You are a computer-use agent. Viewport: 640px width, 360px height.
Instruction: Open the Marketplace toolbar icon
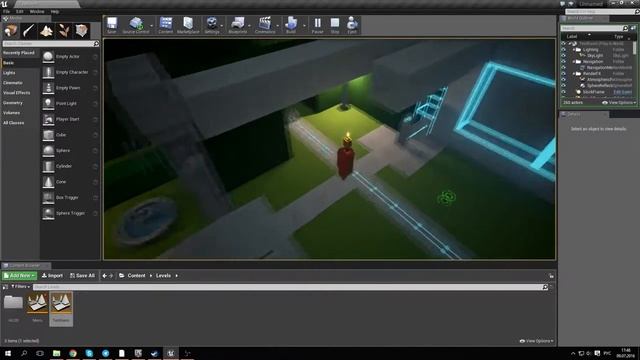click(188, 25)
